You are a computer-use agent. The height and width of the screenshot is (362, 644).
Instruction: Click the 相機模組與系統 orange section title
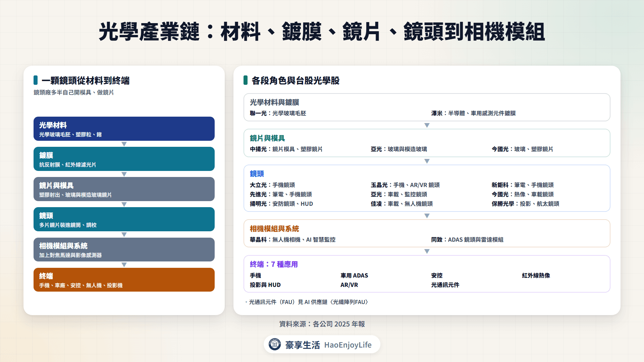point(274,229)
